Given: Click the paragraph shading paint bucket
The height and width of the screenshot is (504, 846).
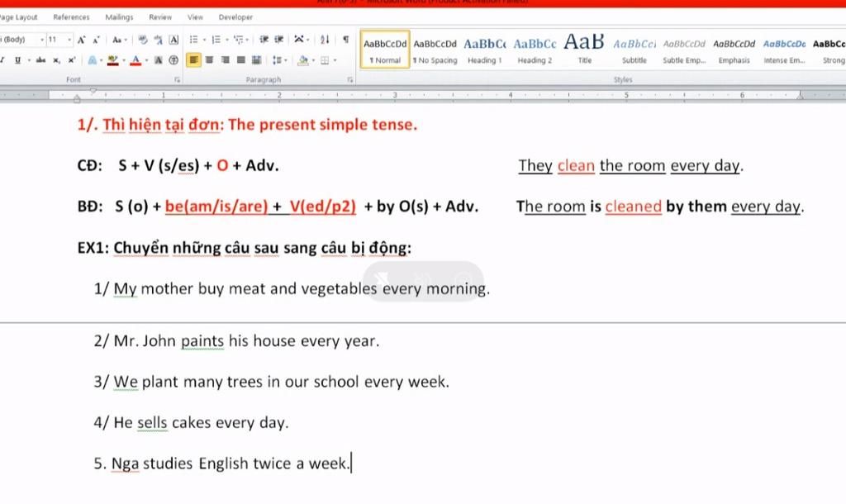Looking at the screenshot, I should point(302,60).
